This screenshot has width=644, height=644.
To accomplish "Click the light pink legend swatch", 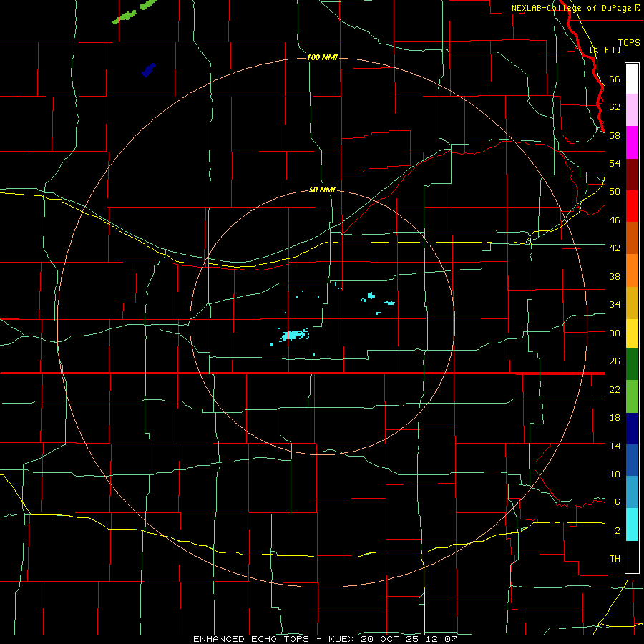I will coord(632,110).
